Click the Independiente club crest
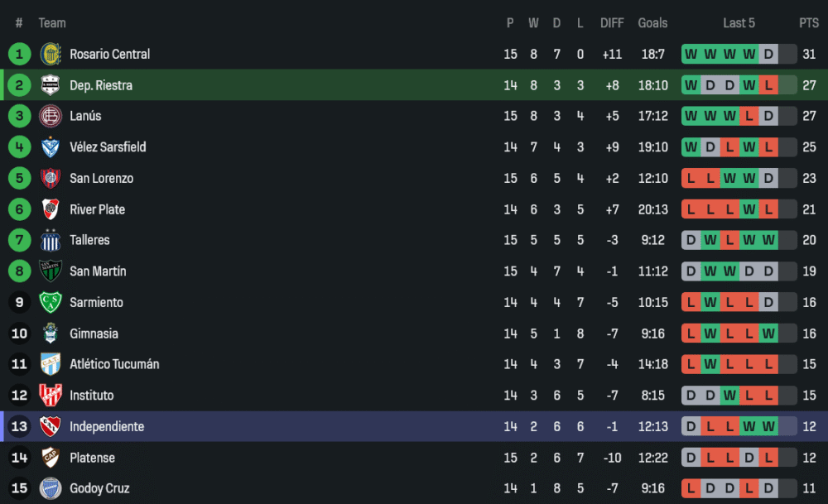Viewport: 828px width, 504px height. pos(51,427)
